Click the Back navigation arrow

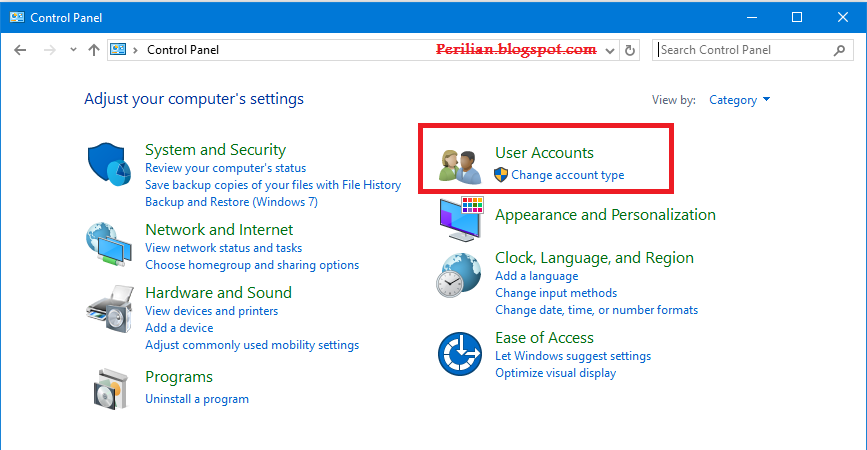tap(21, 50)
